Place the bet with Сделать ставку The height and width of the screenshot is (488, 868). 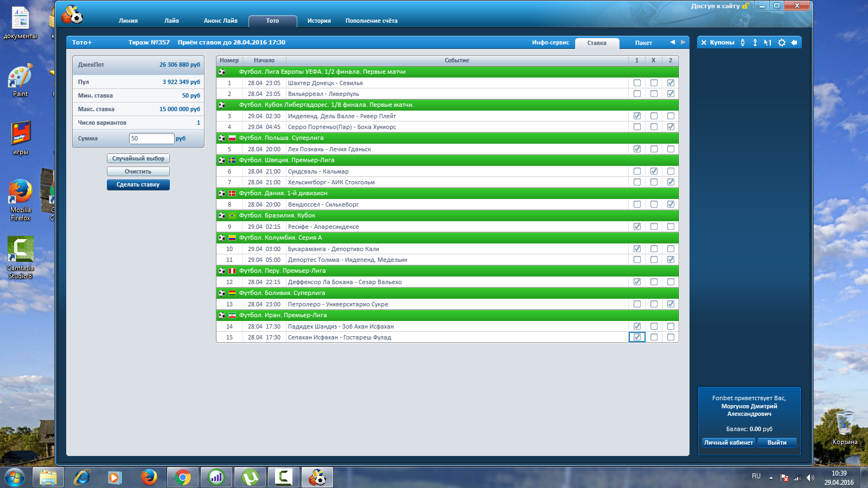pyautogui.click(x=138, y=185)
